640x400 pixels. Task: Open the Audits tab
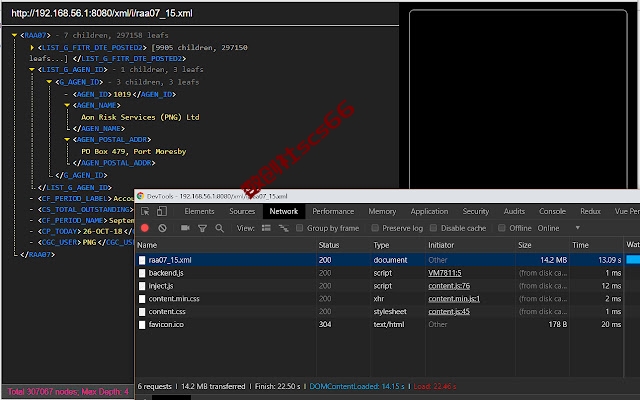[514, 211]
